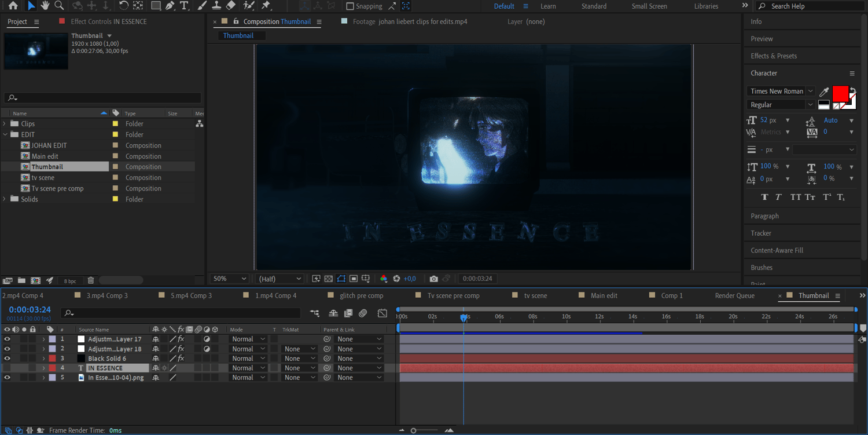Open the Effects & Presets panel
Viewport: 868px width, 435px height.
[x=773, y=56]
